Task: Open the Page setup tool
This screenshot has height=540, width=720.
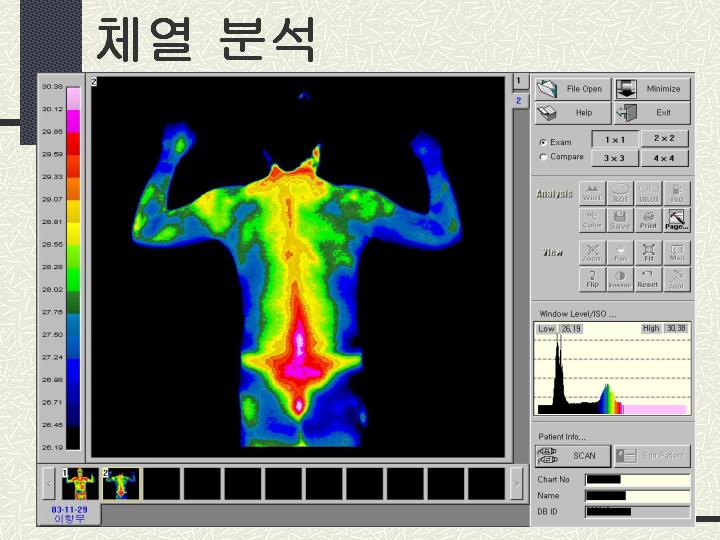Action: click(677, 219)
